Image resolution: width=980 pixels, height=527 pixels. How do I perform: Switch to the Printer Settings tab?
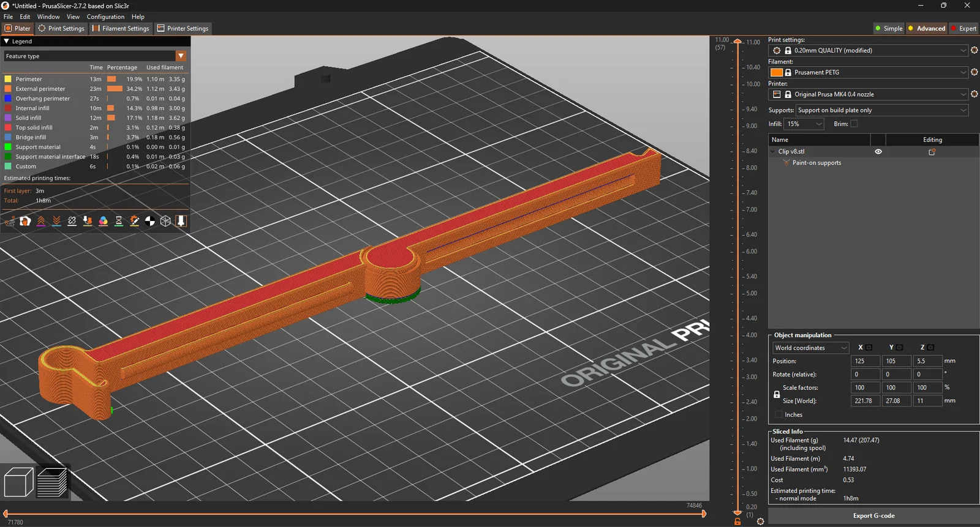pos(183,28)
